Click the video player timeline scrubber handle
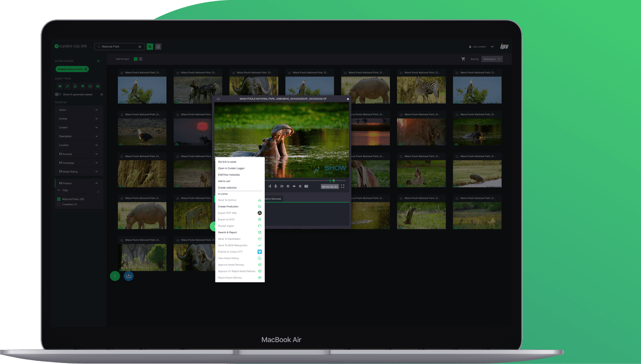Viewport: 641px width, 364px height. click(333, 180)
